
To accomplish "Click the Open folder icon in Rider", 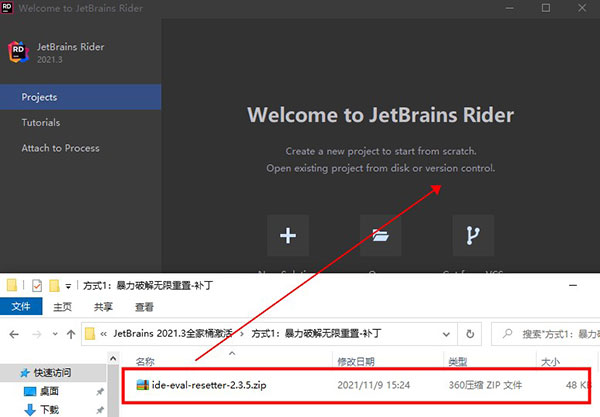I will click(380, 235).
